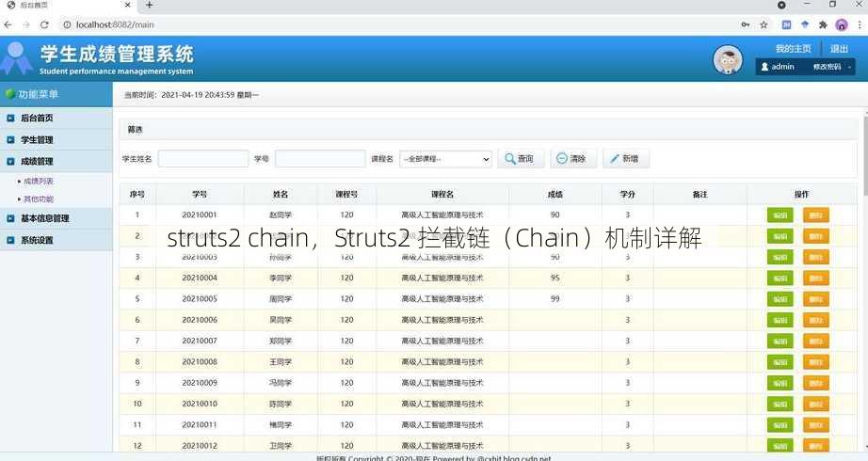
Task: Select grade cell showing 95
Action: [x=555, y=278]
